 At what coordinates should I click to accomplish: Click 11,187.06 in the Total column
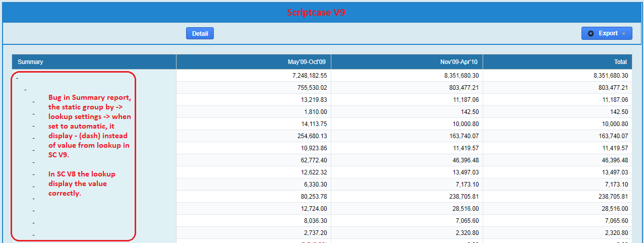tap(615, 100)
